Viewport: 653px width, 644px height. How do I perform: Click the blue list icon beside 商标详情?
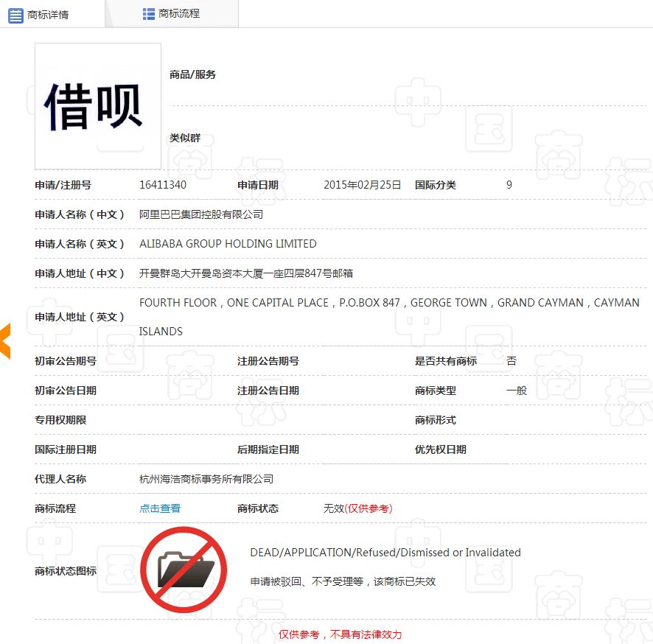click(x=15, y=15)
